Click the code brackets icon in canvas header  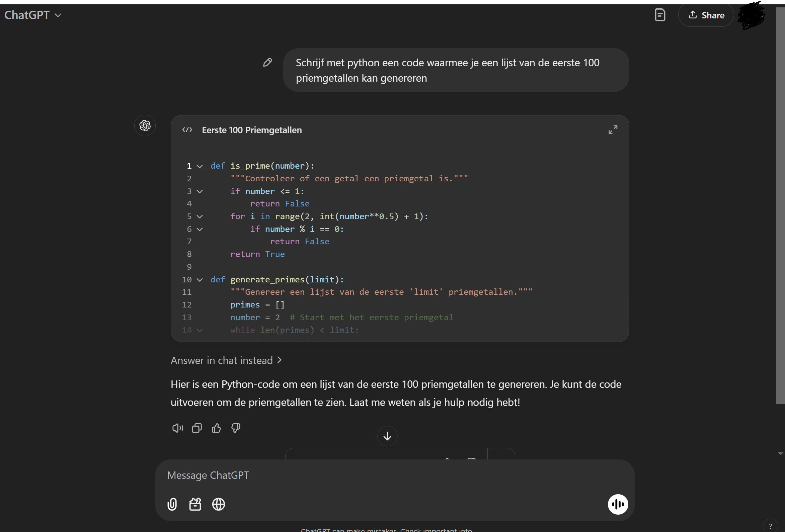(x=187, y=130)
